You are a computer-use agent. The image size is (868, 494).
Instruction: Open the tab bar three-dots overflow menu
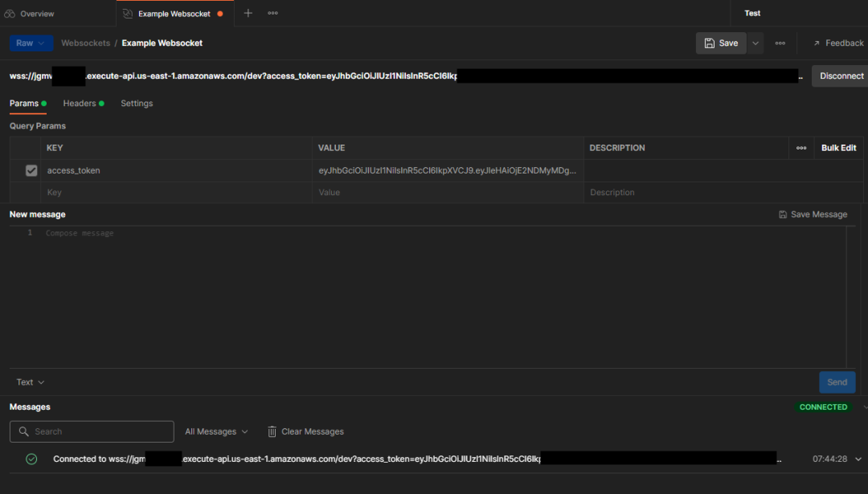(x=272, y=13)
